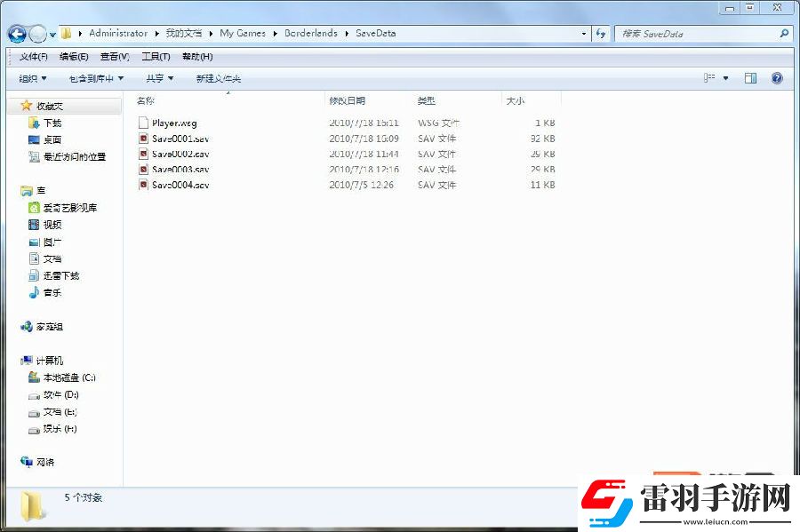The height and width of the screenshot is (532, 800).
Task: Click the refresh button beside address bar
Action: (601, 34)
